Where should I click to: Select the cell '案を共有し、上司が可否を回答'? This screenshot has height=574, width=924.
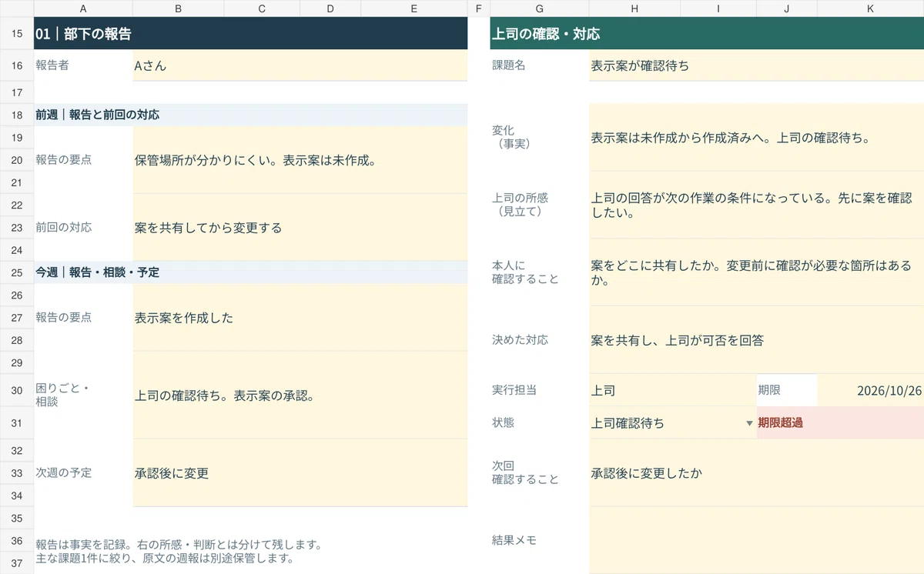[x=756, y=340]
